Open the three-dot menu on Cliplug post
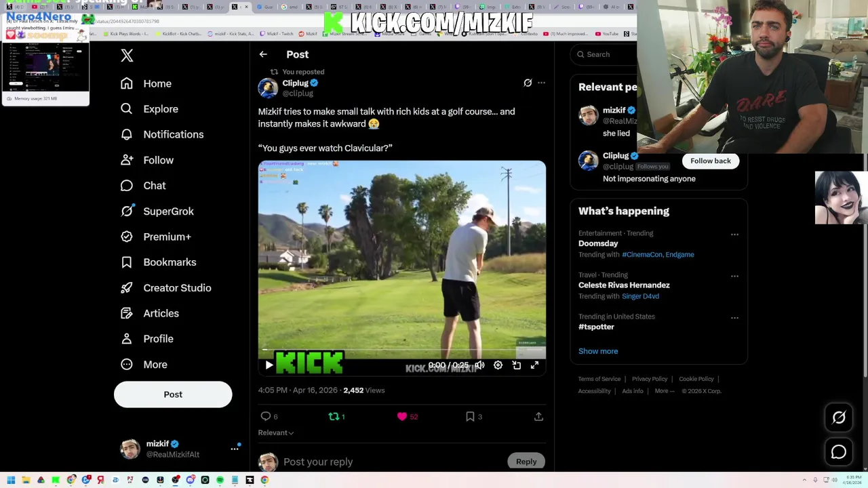This screenshot has height=488, width=868. pos(541,83)
